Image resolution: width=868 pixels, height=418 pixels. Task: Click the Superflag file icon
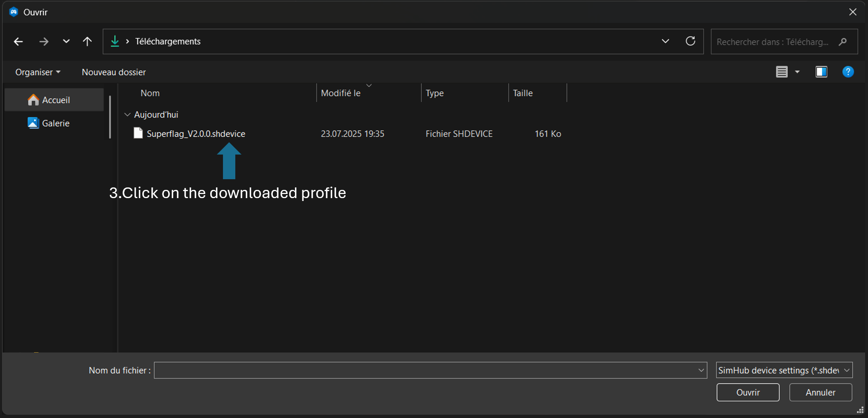click(138, 133)
